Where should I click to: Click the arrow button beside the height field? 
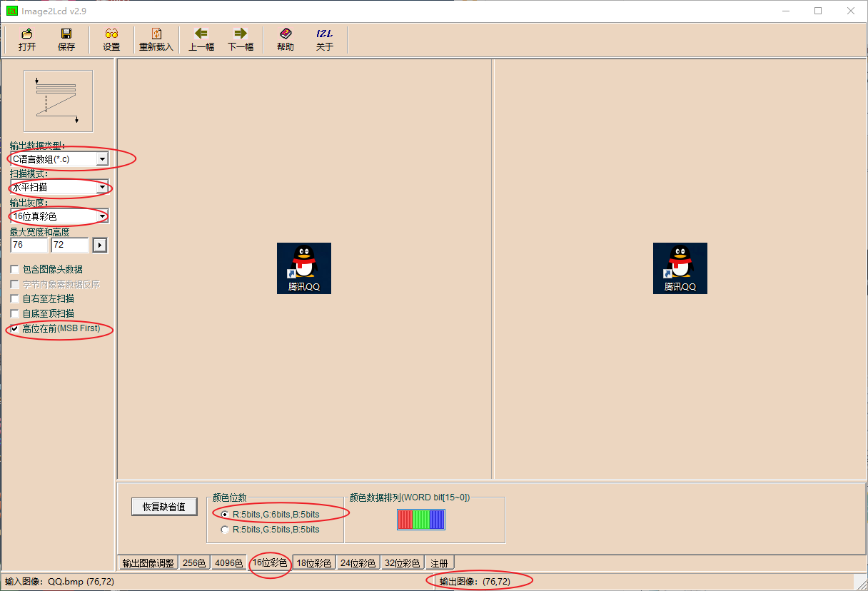point(100,245)
